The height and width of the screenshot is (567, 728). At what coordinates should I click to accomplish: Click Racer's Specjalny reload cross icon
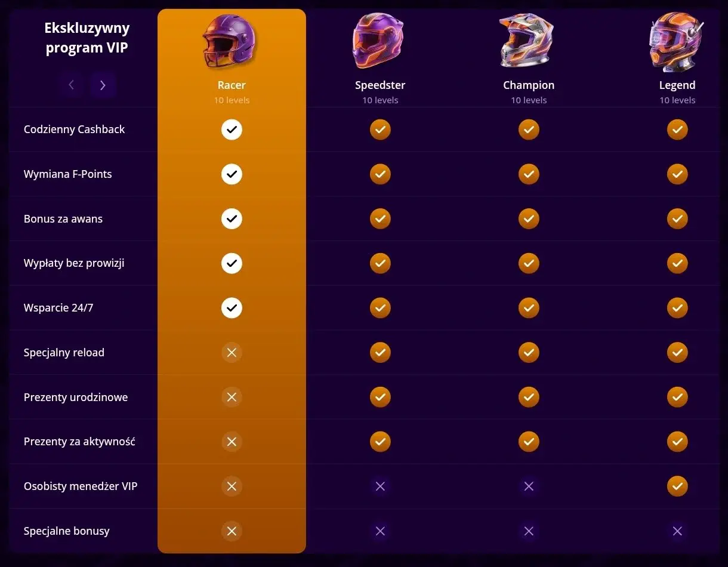232,353
